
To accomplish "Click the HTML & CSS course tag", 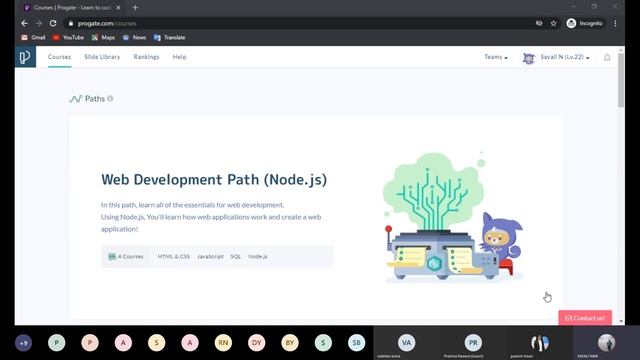I will coord(173,256).
